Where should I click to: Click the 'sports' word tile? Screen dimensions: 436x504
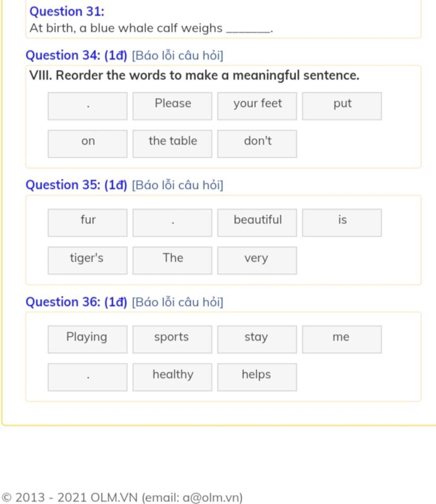(172, 339)
